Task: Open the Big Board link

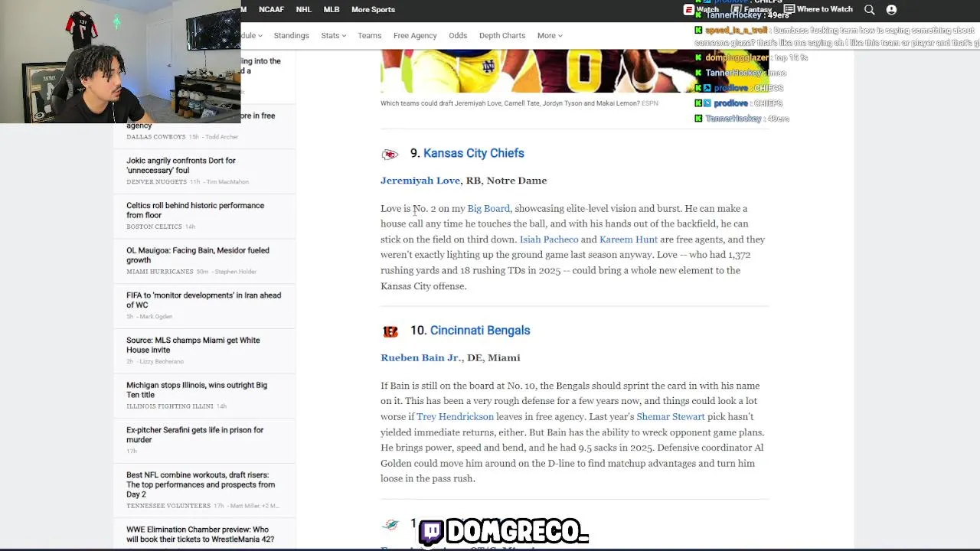Action: tap(488, 208)
